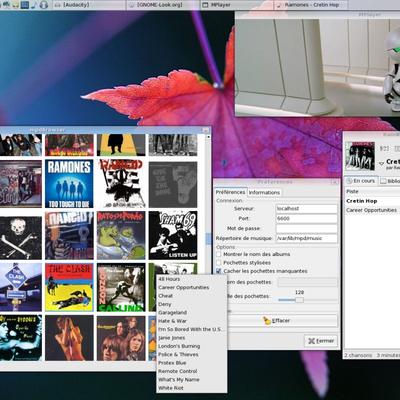Select Garageland from the track menu

pos(192,313)
